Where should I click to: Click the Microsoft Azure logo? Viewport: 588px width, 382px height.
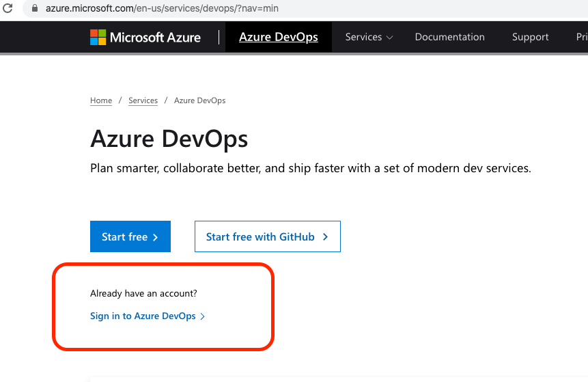[x=145, y=37]
